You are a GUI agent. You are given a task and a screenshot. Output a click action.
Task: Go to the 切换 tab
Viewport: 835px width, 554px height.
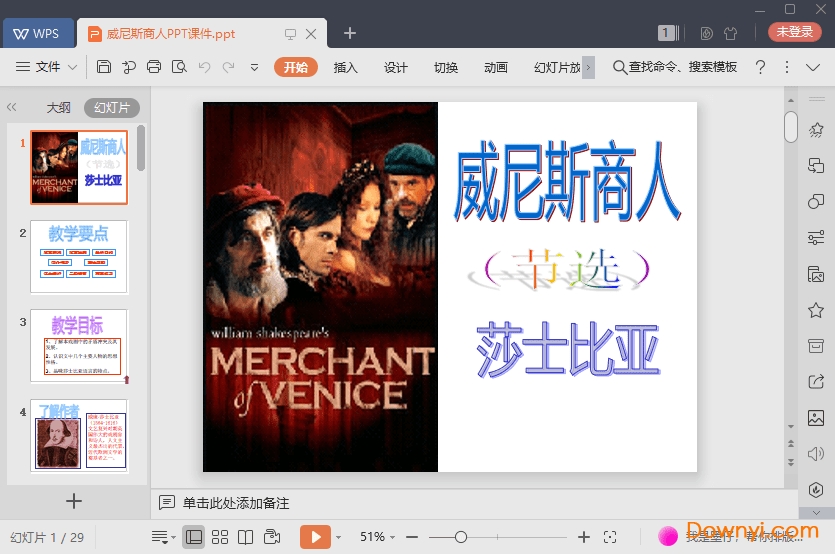pyautogui.click(x=446, y=67)
